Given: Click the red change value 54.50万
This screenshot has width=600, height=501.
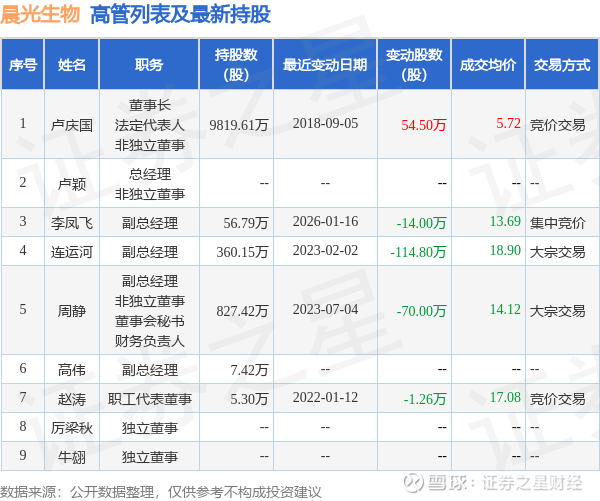Looking at the screenshot, I should tap(424, 125).
